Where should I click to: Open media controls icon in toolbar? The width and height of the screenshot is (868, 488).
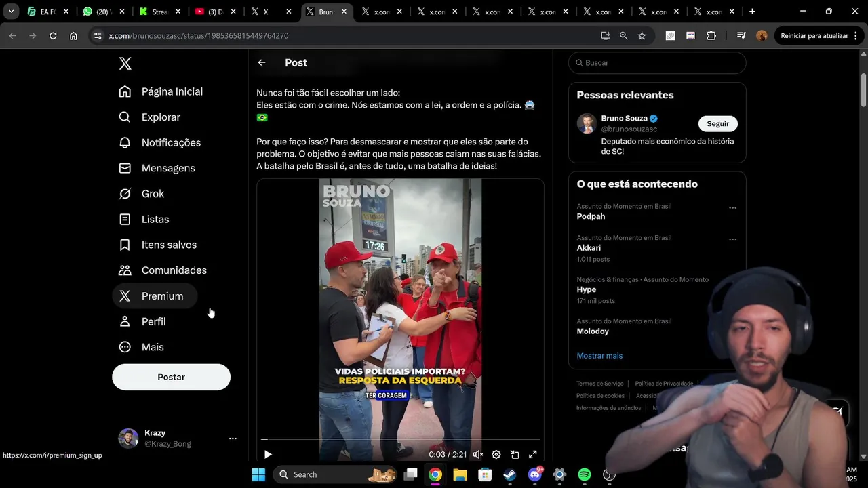tap(741, 35)
